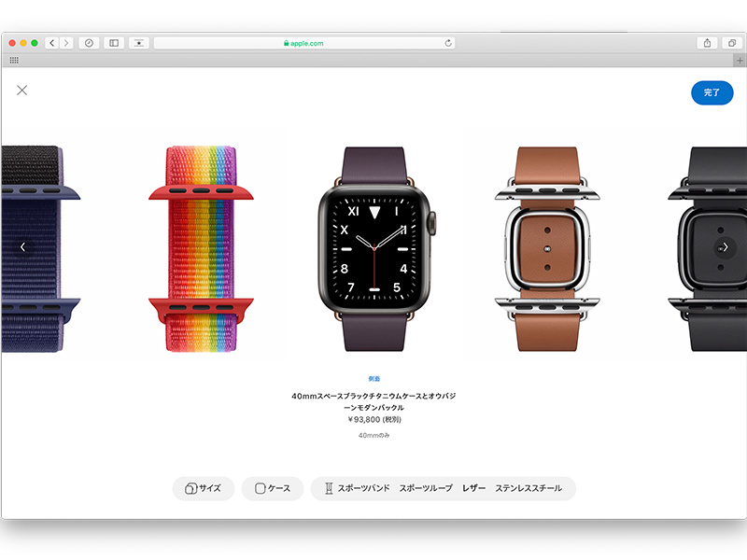
Task: Open the サイズ size option
Action: click(x=204, y=488)
